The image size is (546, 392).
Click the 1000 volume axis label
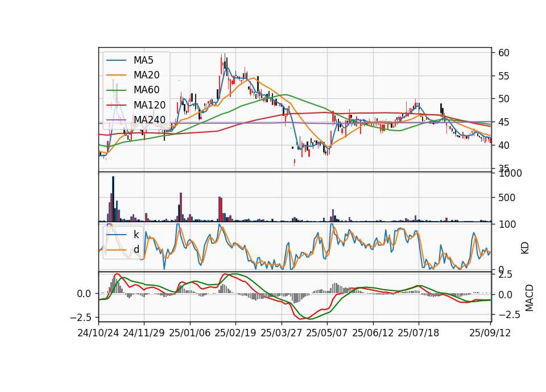(x=510, y=173)
